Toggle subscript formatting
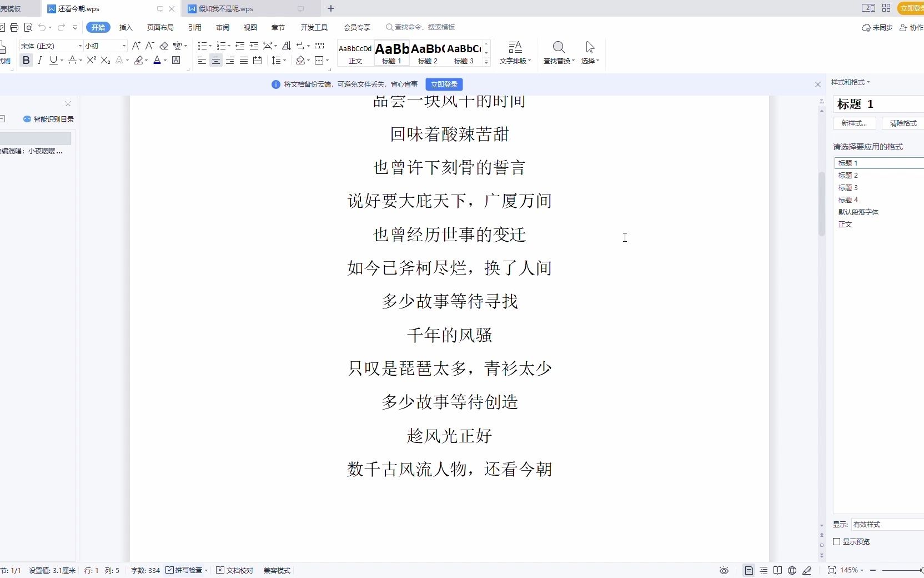 106,60
